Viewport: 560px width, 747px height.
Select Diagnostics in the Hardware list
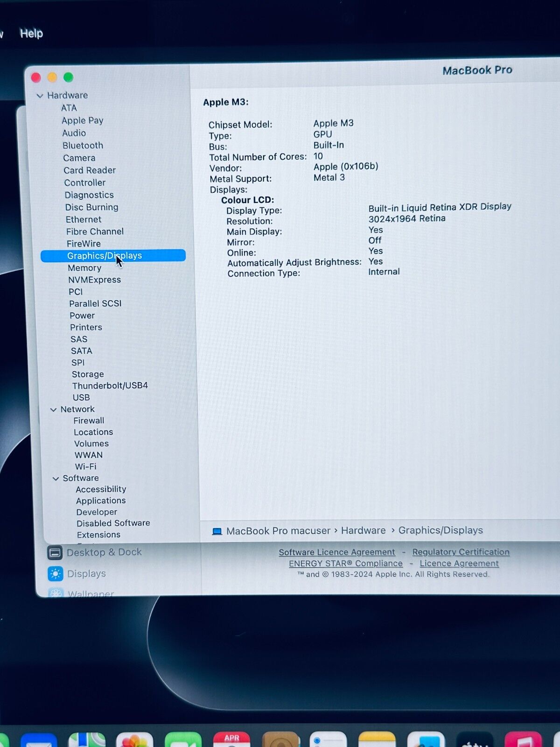pyautogui.click(x=89, y=195)
